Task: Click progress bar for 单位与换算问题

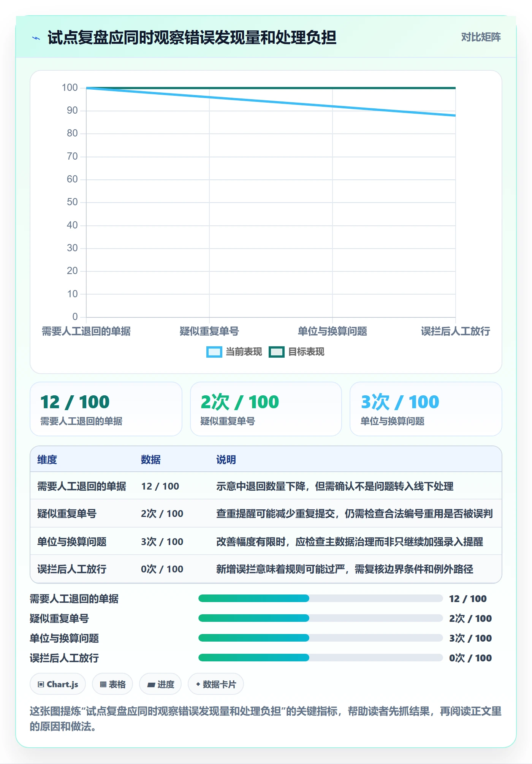Action: [x=320, y=638]
